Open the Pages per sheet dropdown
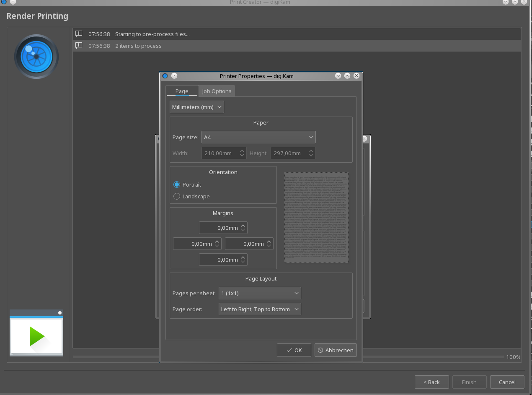 [259, 293]
